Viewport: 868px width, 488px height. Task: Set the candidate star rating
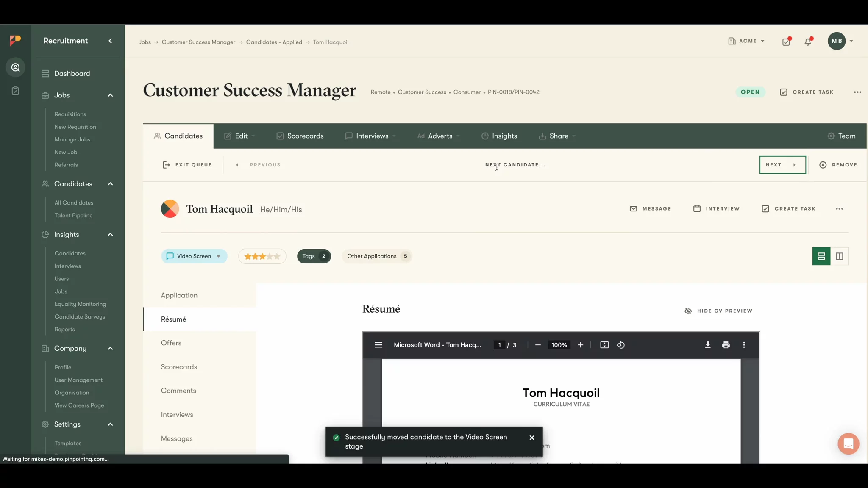[262, 256]
